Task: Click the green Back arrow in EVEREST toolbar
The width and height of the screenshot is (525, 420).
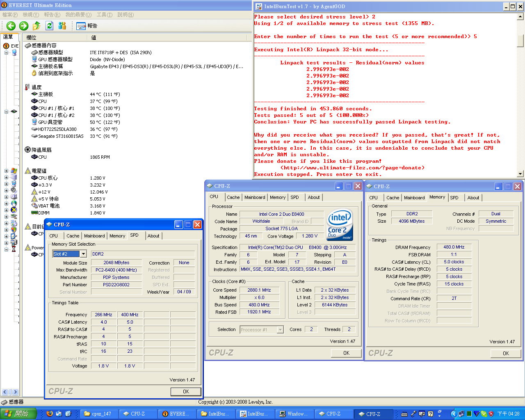Action: pos(11,26)
